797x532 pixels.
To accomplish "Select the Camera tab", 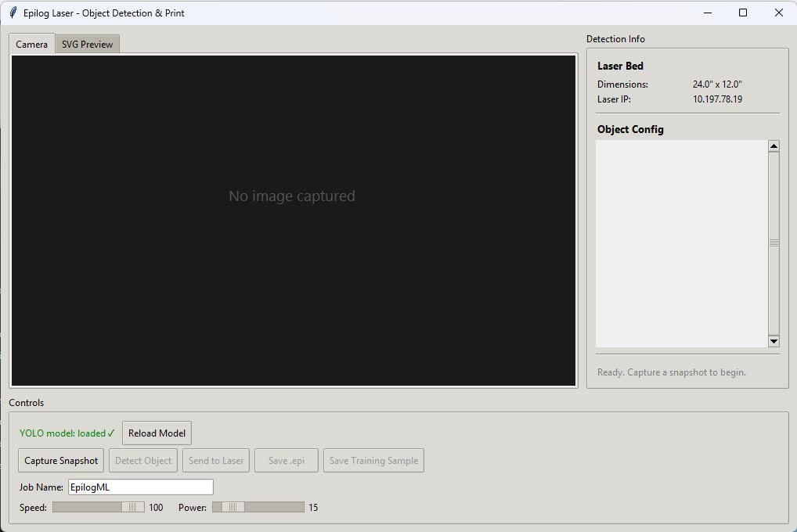I will coord(31,45).
